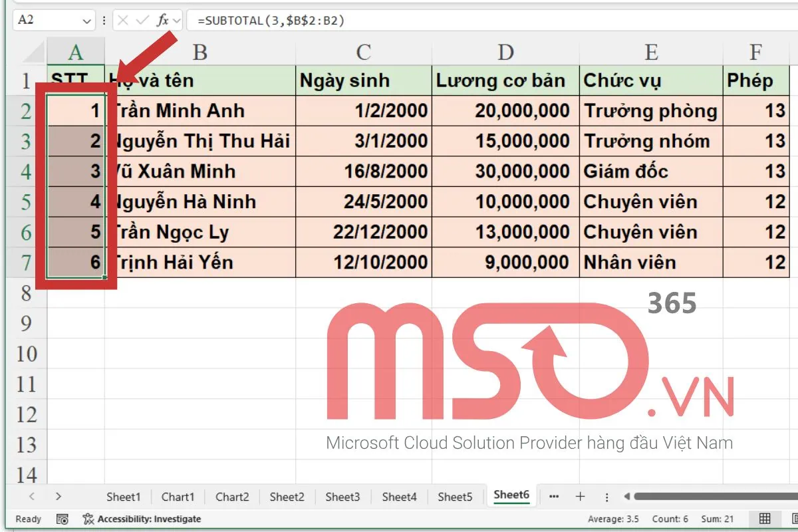Click the previous sheet navigation arrow

pyautogui.click(x=32, y=496)
